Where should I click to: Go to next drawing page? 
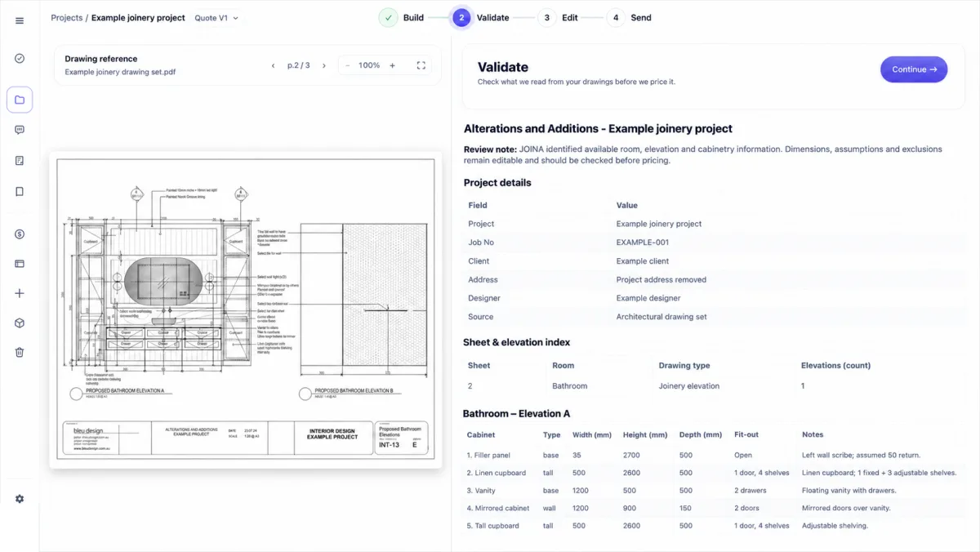(x=324, y=65)
